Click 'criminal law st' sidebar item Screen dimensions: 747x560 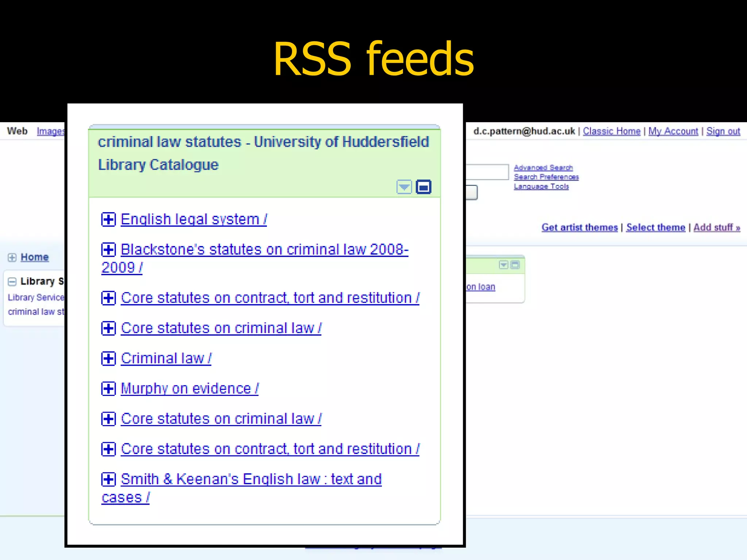pos(36,312)
